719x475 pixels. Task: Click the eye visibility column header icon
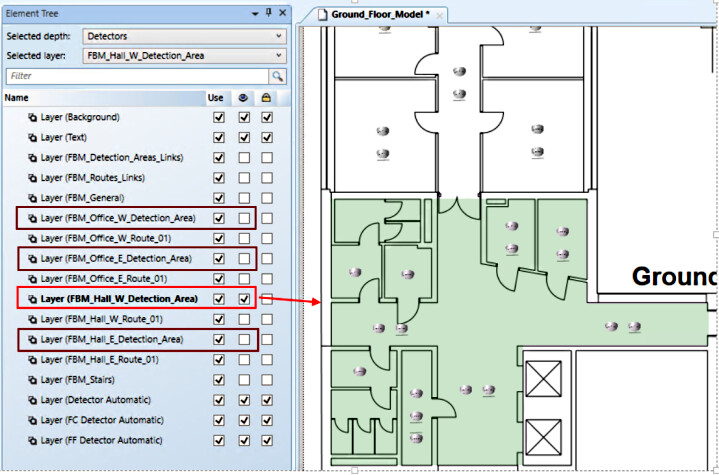click(243, 98)
